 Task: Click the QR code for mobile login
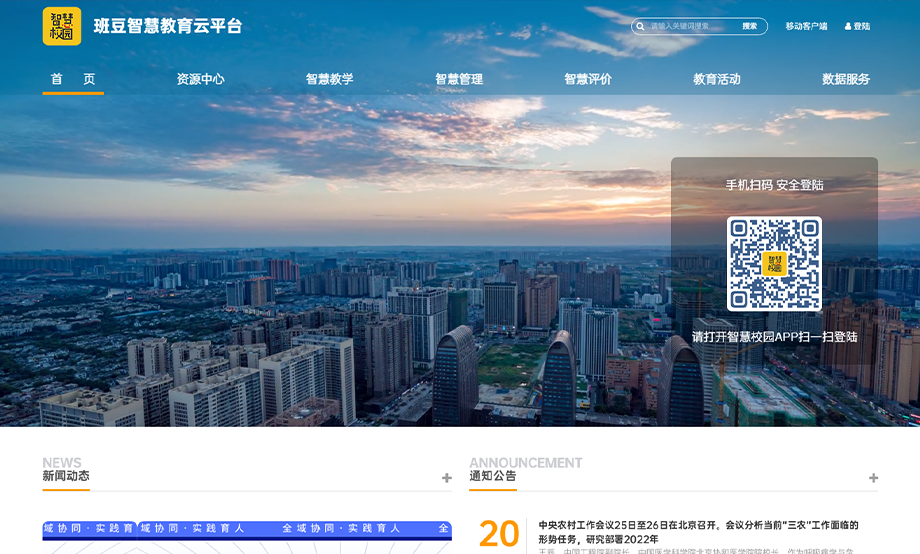click(774, 264)
